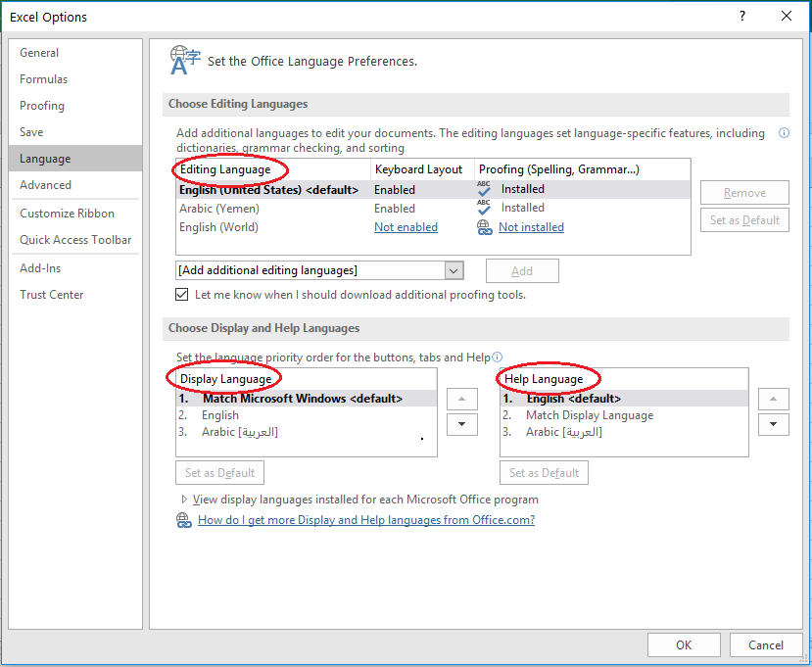Open the Proofing options category
This screenshot has height=667, width=812.
pyautogui.click(x=75, y=106)
